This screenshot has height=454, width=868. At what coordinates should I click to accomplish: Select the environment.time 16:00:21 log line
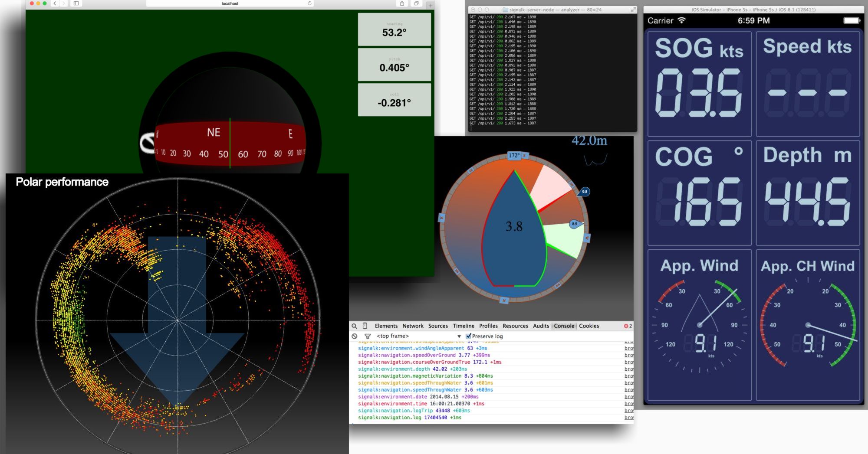[490, 404]
